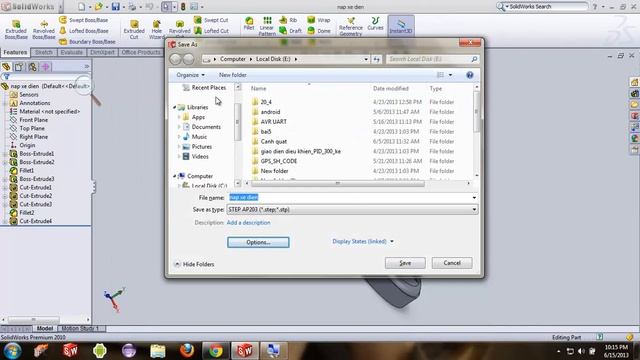The height and width of the screenshot is (360, 640).
Task: Click Save icon in SolidWorks toolbar
Action: point(116,7)
